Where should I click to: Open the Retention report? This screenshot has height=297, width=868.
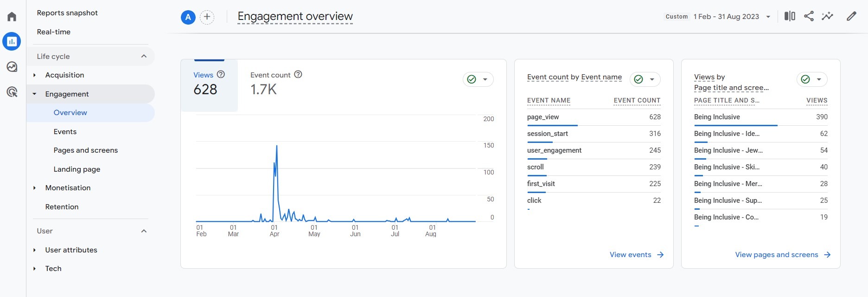62,207
